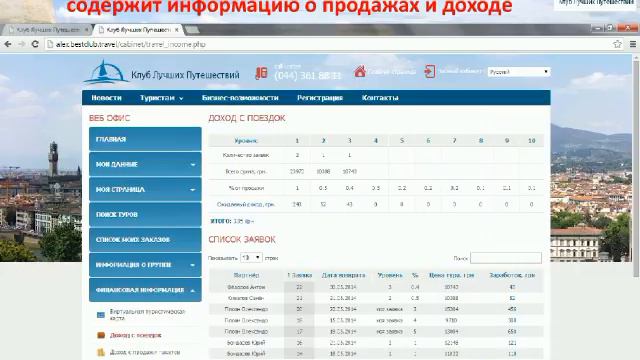Open virtual tourist card sidebar link
640x360 pixels.
tap(147, 315)
